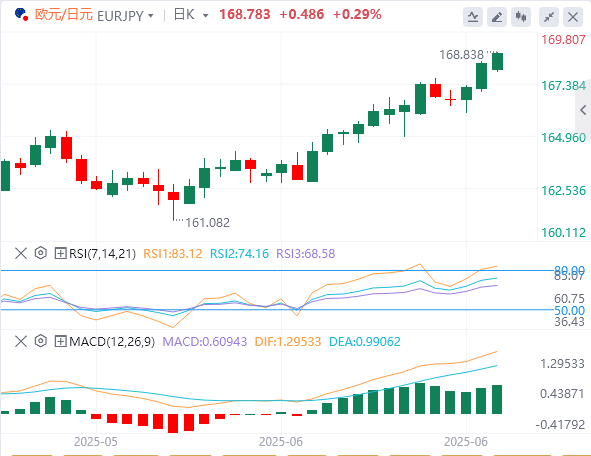This screenshot has width=591, height=456.
Task: Open the EURJPY symbol dropdown arrow
Action: [x=151, y=16]
